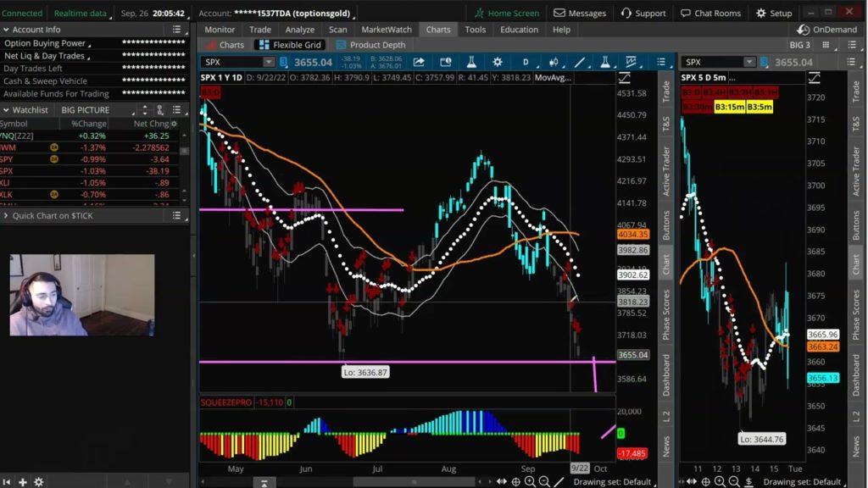This screenshot has width=868, height=488.
Task: Open the Education tab
Action: (x=519, y=30)
